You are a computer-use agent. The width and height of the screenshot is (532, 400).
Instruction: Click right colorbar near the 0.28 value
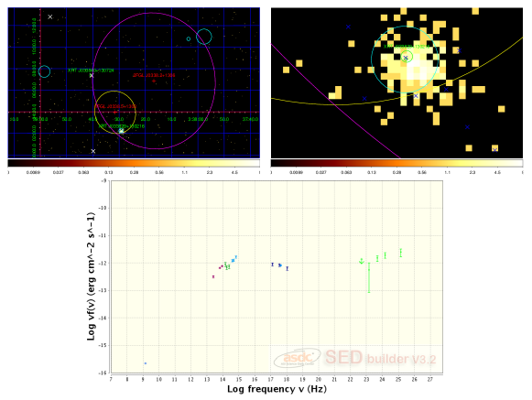(x=397, y=163)
